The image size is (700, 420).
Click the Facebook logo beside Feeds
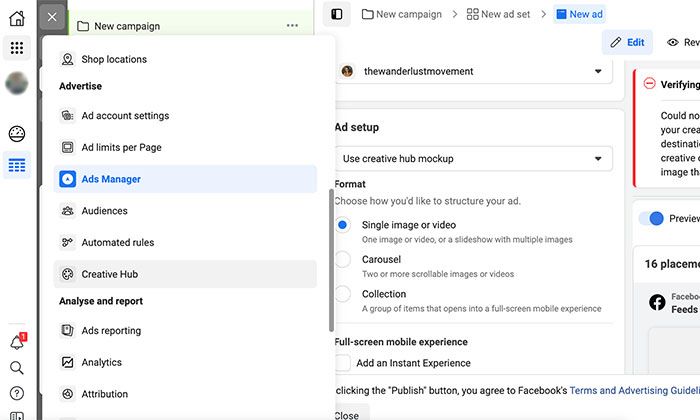(x=657, y=303)
